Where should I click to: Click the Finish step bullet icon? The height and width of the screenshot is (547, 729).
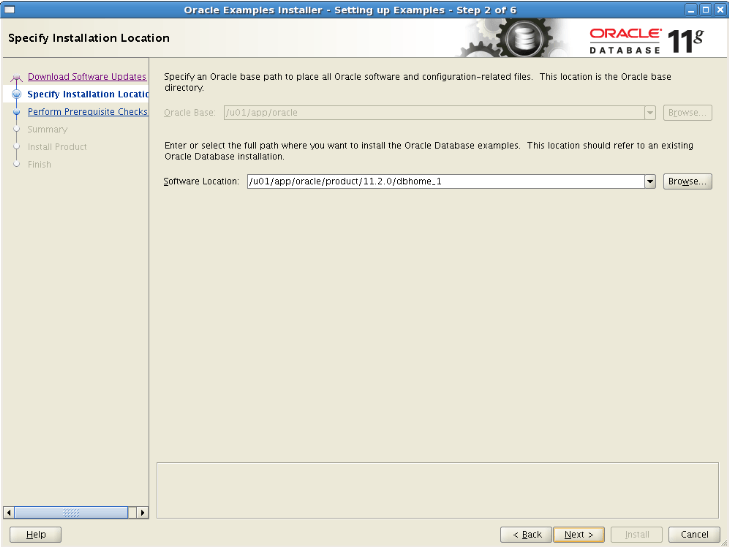pyautogui.click(x=17, y=164)
